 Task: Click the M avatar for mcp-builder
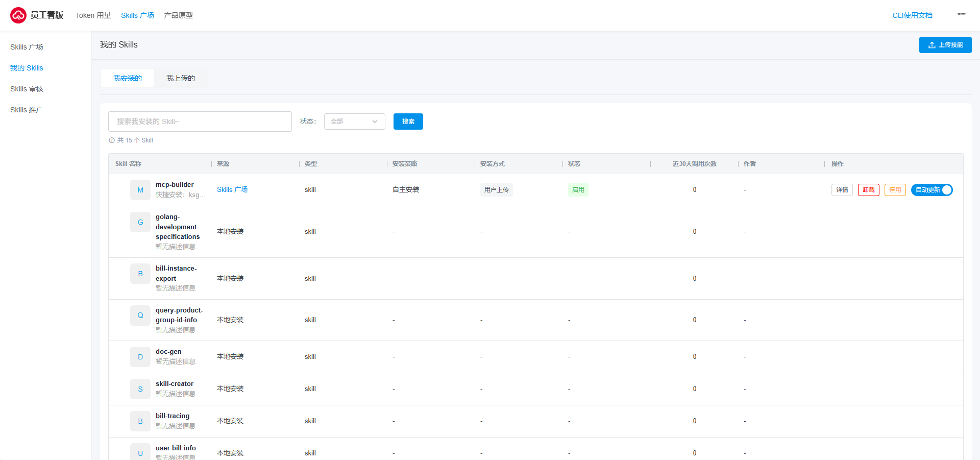140,190
